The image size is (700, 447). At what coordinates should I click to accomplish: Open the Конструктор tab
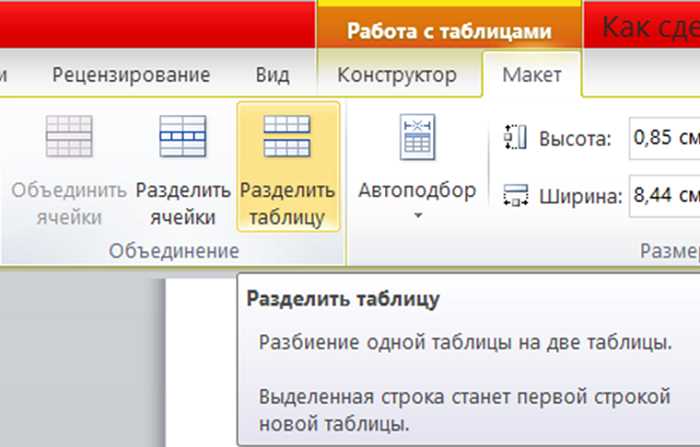click(x=397, y=75)
